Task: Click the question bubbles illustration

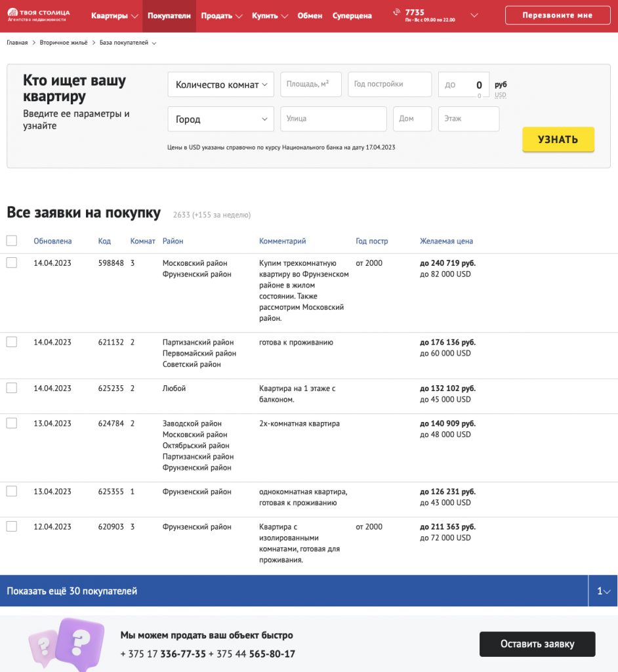Action: (67, 644)
